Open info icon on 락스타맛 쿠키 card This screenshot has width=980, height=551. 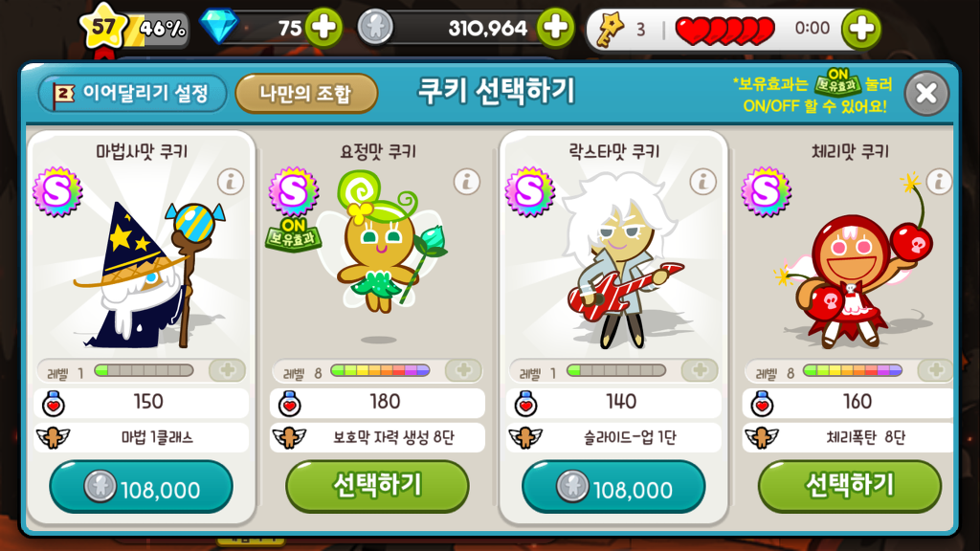(x=702, y=183)
